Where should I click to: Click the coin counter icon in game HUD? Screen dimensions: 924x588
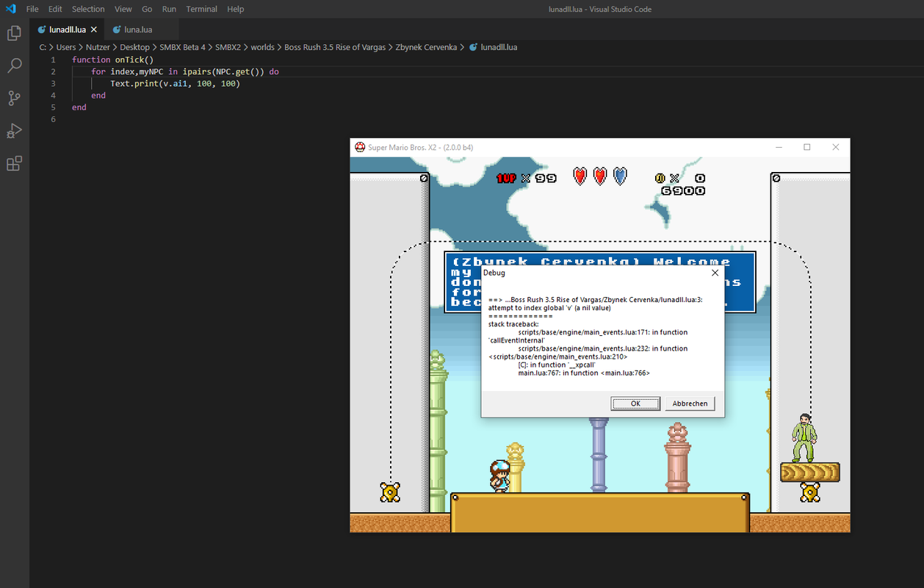[x=660, y=178]
